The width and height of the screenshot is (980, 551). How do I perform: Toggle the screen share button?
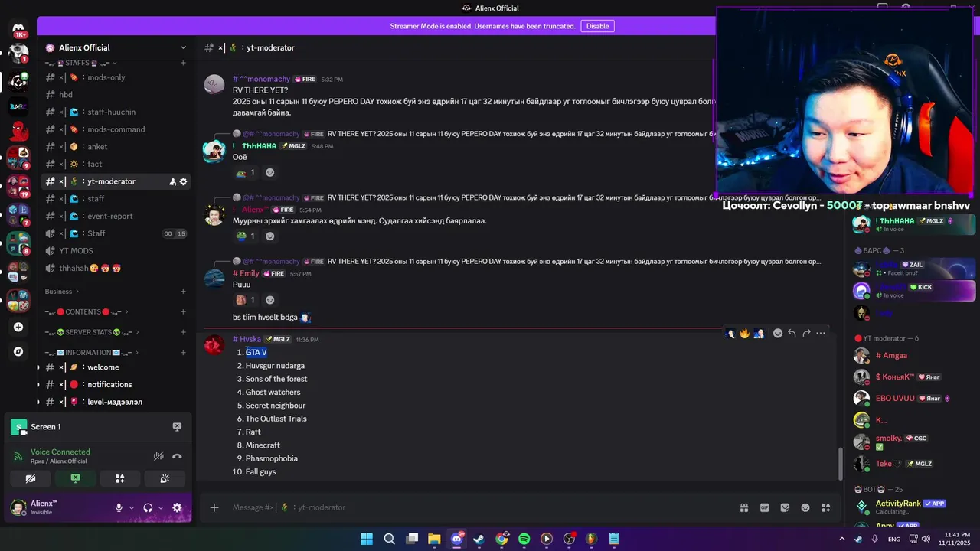(x=75, y=478)
